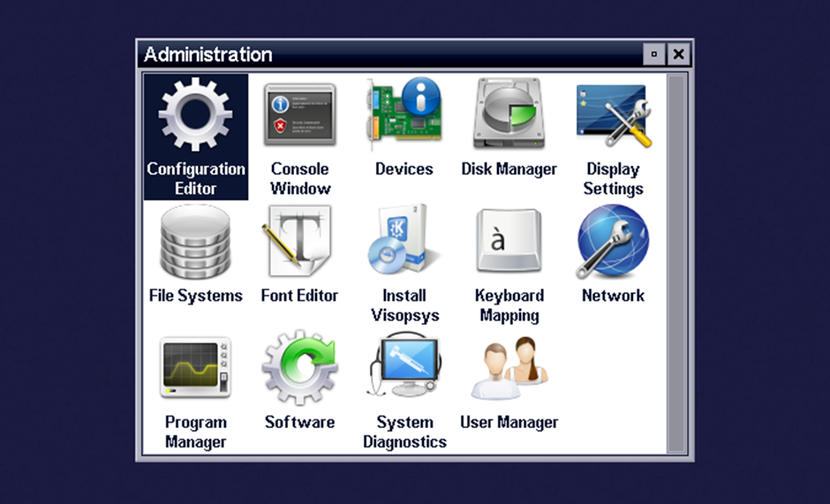Close the Administration window
830x504 pixels.
coord(679,54)
